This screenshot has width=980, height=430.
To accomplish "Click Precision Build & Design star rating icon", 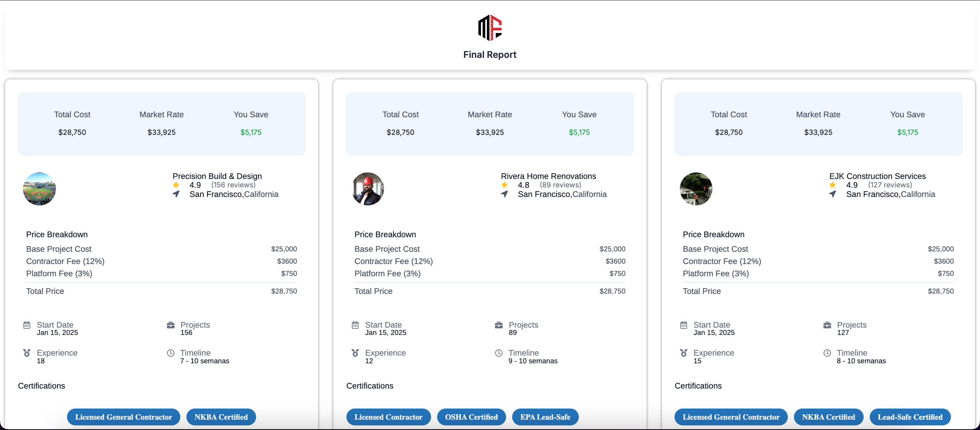I will click(x=176, y=185).
